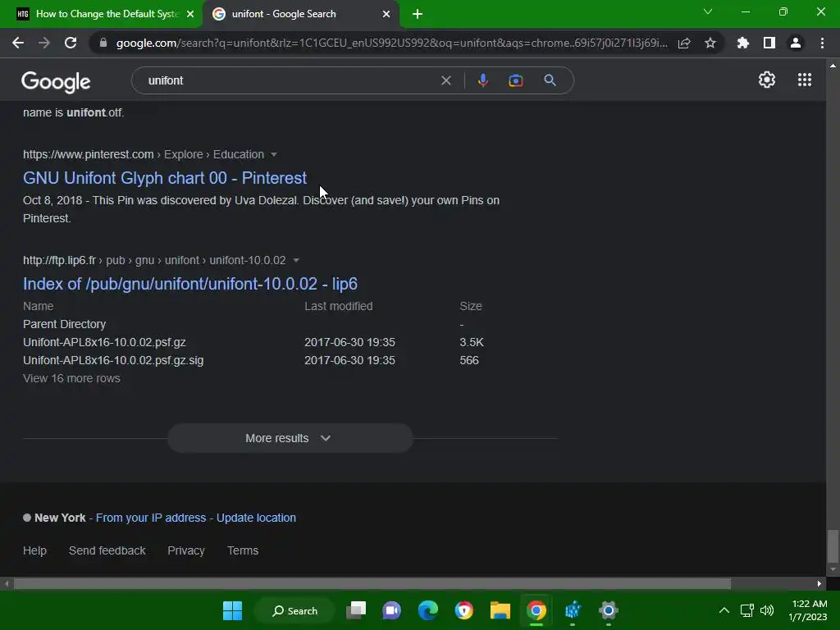
Task: Open the Windows Start menu
Action: pos(232,610)
